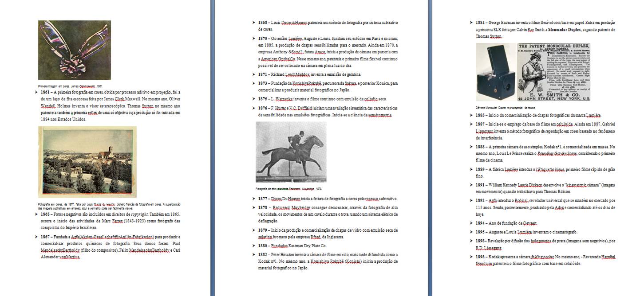Screen dimensions: 644x296
Task: Select the Muybridge galloping horse photograph
Action: coord(291,152)
